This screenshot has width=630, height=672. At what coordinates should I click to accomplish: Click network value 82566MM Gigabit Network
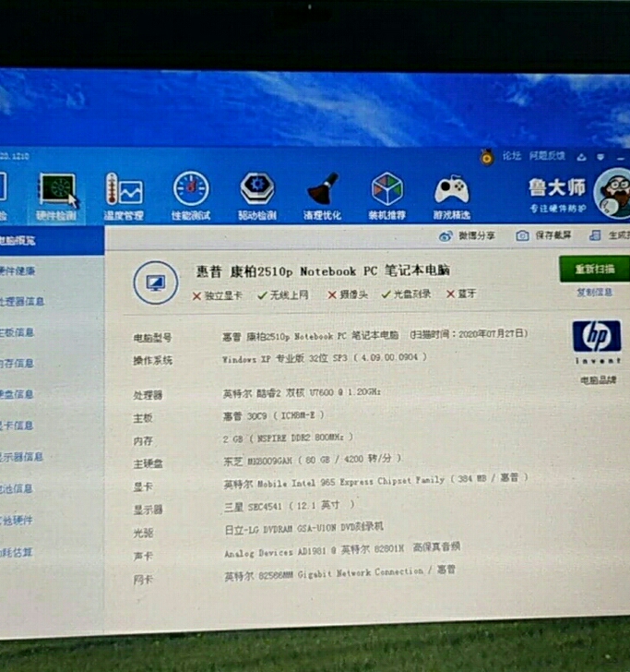(x=340, y=573)
